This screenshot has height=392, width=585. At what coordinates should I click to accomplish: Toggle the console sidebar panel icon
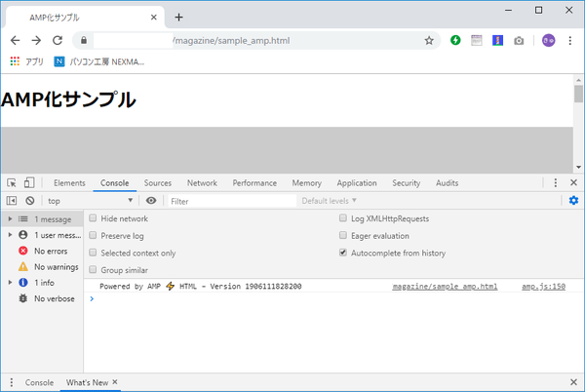click(x=11, y=201)
